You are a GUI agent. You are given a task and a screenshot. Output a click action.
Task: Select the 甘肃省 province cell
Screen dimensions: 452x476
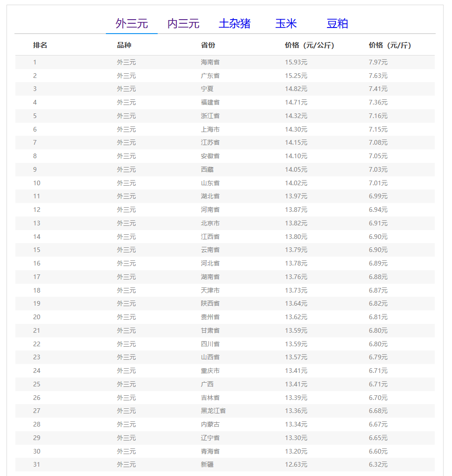point(210,330)
